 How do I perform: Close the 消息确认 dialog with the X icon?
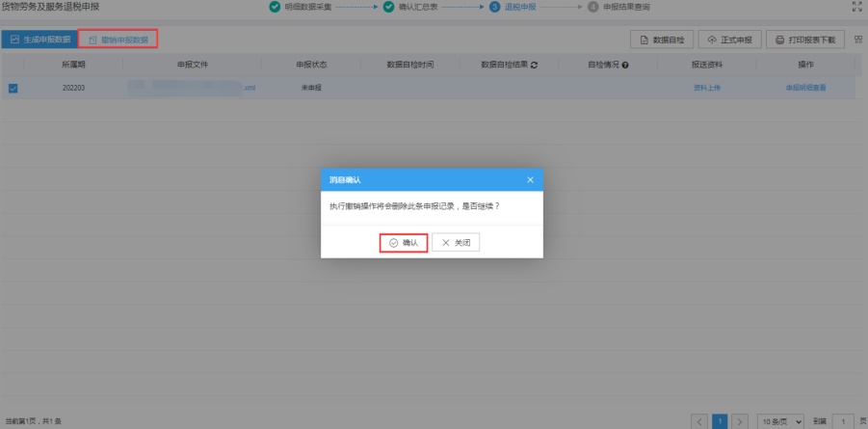tap(530, 179)
